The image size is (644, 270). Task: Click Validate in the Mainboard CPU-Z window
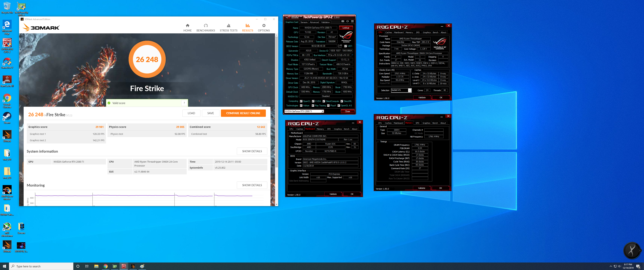[333, 194]
